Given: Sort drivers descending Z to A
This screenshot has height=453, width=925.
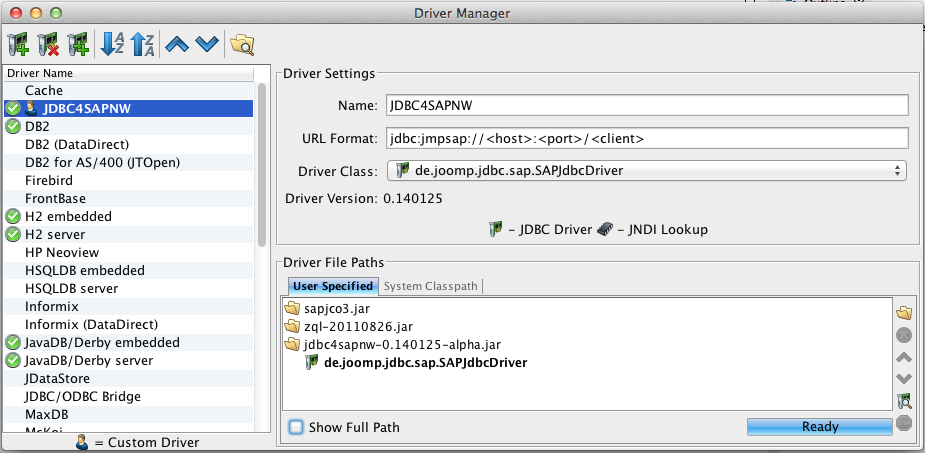Looking at the screenshot, I should click(142, 44).
